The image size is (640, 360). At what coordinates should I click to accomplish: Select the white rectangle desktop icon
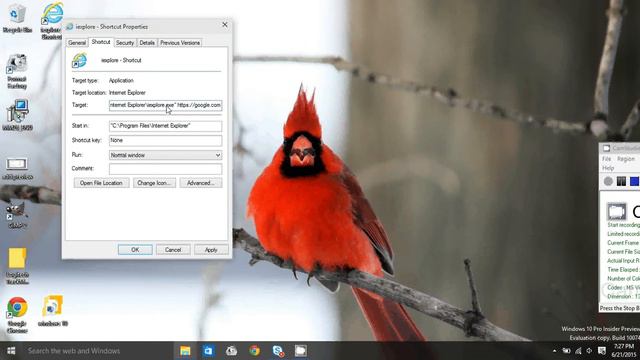pos(17,169)
